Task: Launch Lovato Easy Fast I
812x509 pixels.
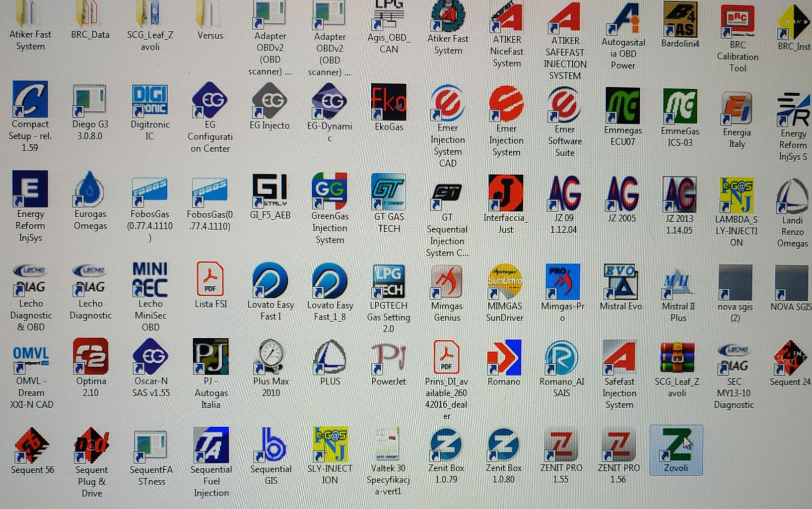Action: [271, 292]
